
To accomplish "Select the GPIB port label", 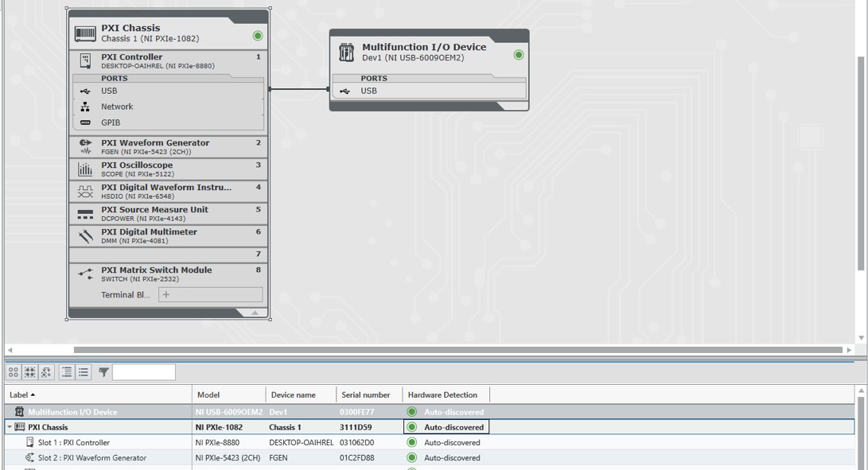I will [110, 122].
